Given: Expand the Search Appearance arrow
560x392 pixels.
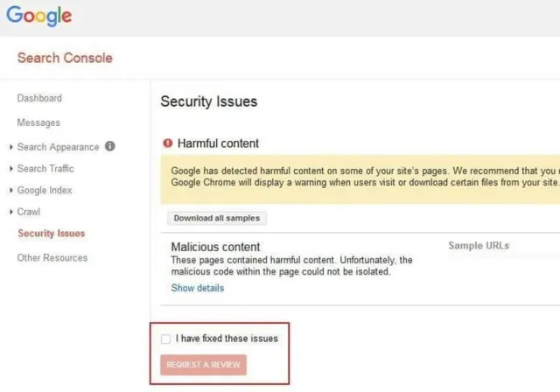Looking at the screenshot, I should 10,147.
